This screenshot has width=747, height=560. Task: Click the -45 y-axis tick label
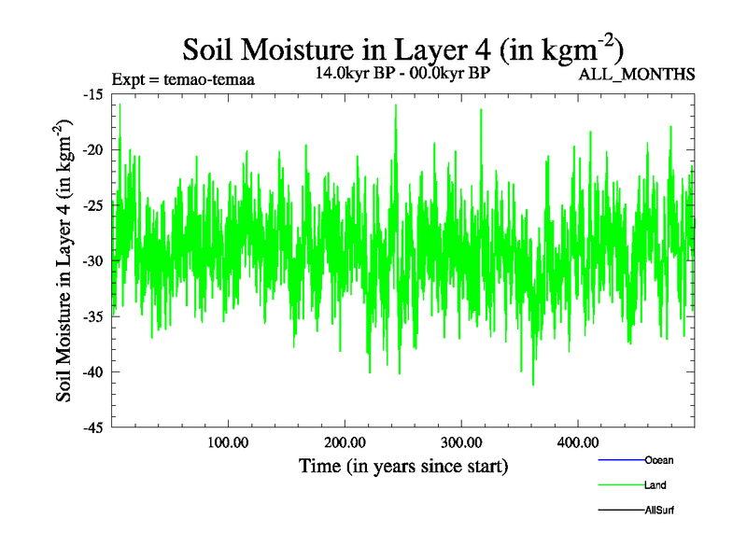pyautogui.click(x=93, y=427)
